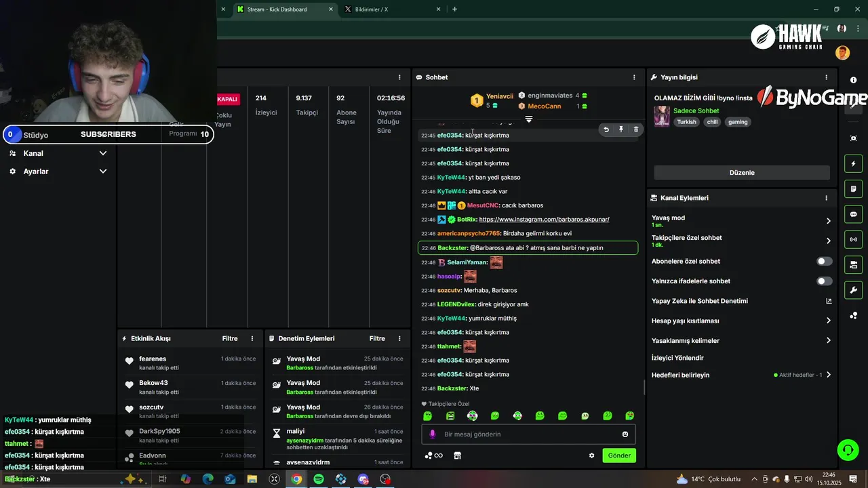Open Yayın bilgisi panel three-dot menu

click(826, 77)
